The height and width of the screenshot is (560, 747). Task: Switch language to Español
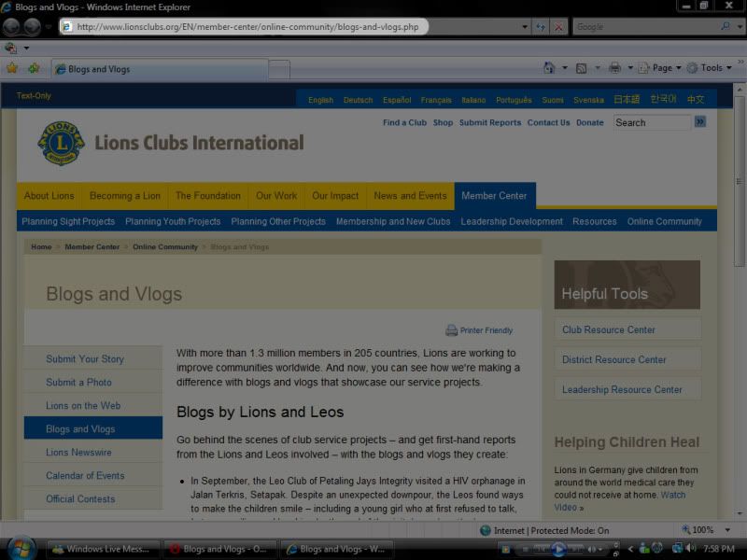[397, 100]
